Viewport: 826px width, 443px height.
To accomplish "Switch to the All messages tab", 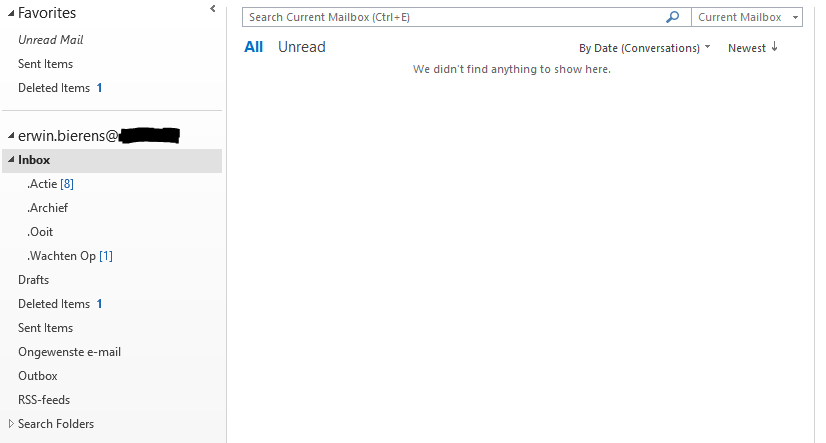I will (x=253, y=47).
